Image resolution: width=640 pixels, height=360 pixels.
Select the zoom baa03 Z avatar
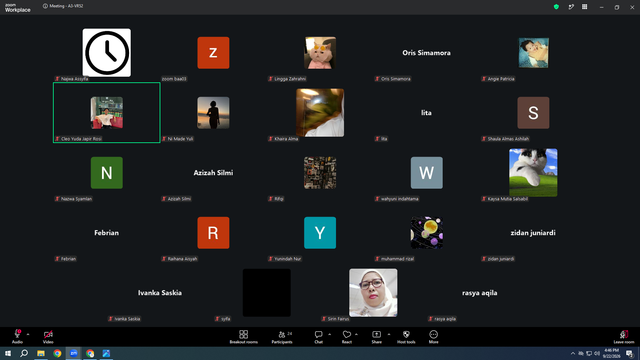[x=213, y=53]
